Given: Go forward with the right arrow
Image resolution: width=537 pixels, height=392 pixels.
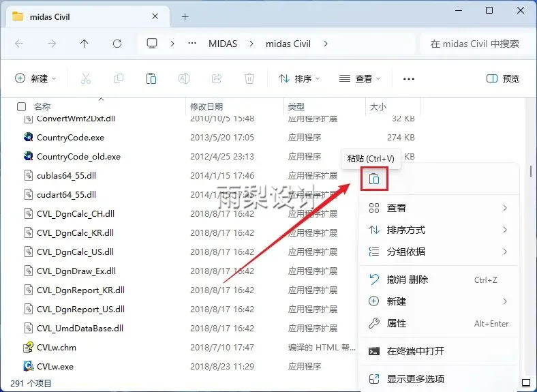Looking at the screenshot, I should click(x=52, y=44).
